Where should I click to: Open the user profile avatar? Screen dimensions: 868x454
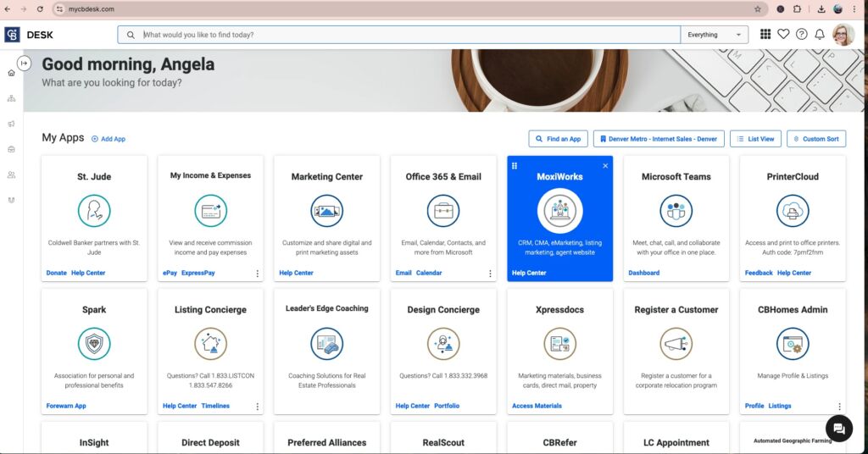point(843,35)
